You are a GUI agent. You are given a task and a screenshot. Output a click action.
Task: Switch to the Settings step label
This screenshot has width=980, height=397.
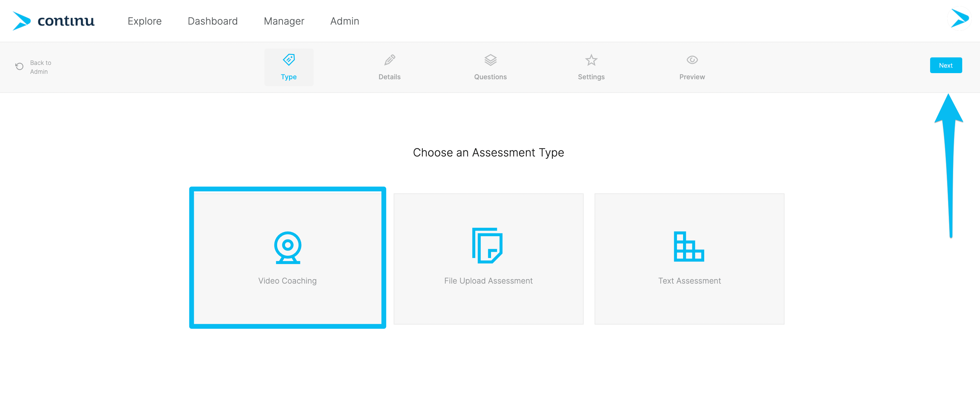point(591,77)
